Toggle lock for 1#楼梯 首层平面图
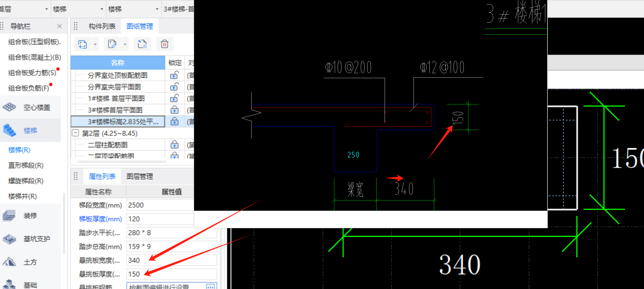This screenshot has width=644, height=289. pos(174,98)
